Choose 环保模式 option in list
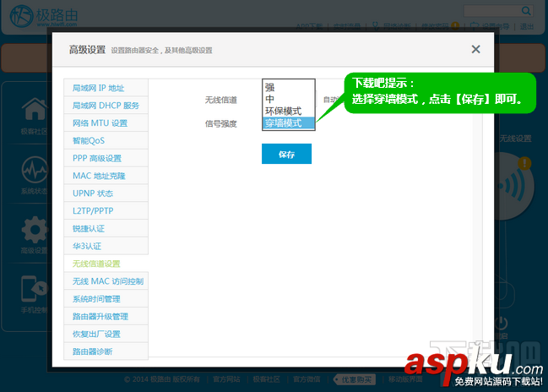The width and height of the screenshot is (548, 392). (289, 111)
